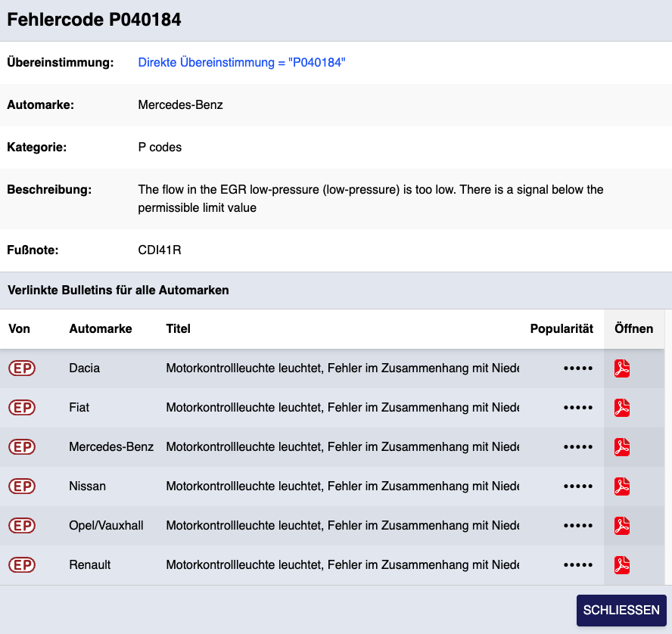Click the EP logo in Nissan row
The height and width of the screenshot is (634, 672).
pyautogui.click(x=22, y=486)
